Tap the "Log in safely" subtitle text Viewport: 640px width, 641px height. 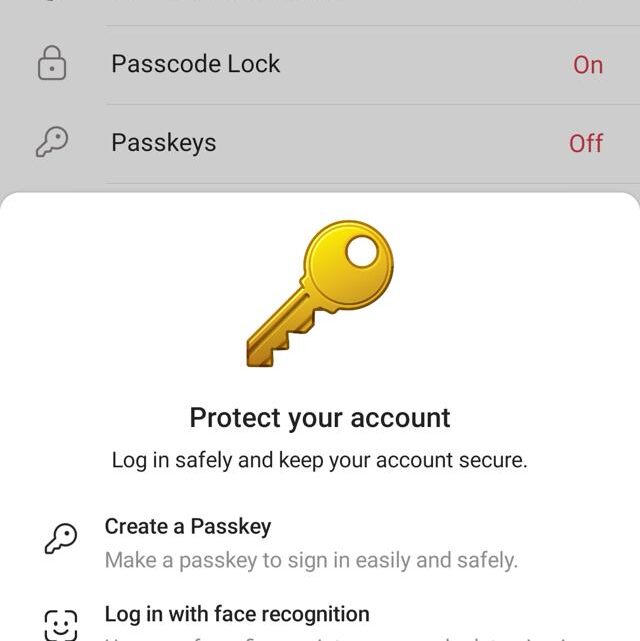point(320,461)
